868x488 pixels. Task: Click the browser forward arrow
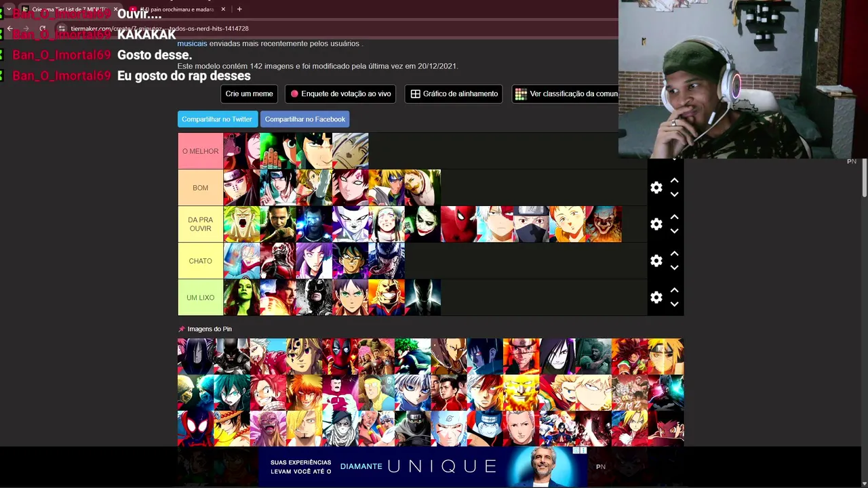click(26, 28)
